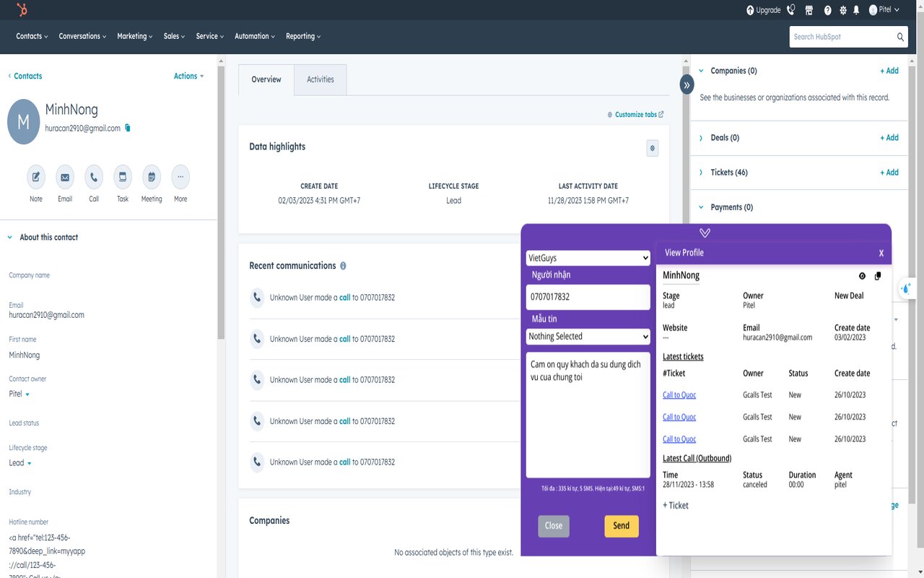The image size is (924, 578).
Task: Click the Latest Call (Outbound) heading
Action: [697, 458]
